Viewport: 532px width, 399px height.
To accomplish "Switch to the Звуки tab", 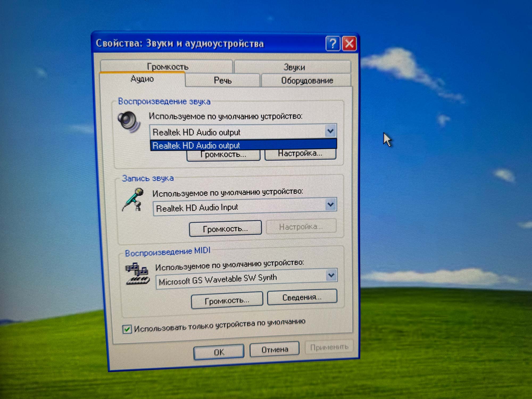I will [294, 67].
